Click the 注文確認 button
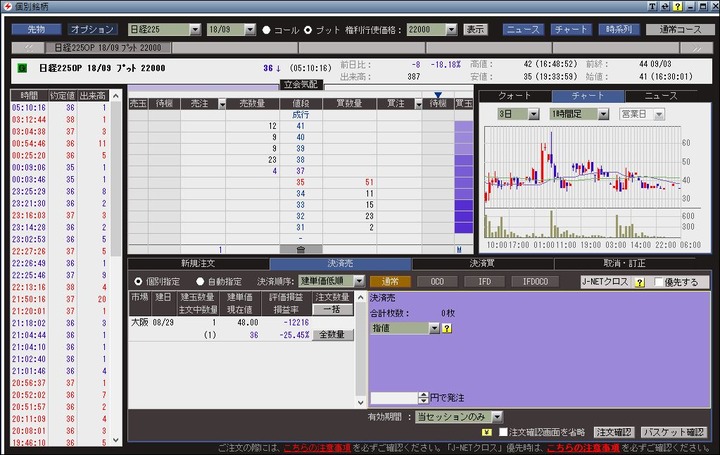Viewport: 720px width, 455px height. coord(613,432)
